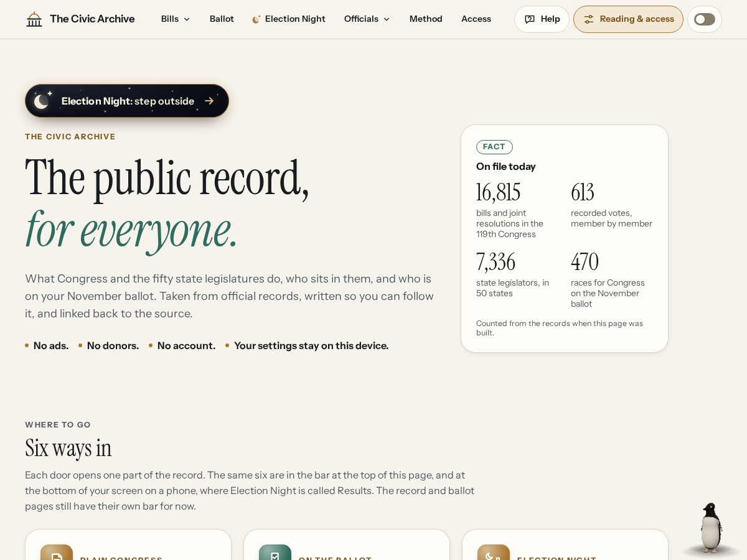
Task: Open the Ballot page from the top bar
Action: click(x=222, y=19)
